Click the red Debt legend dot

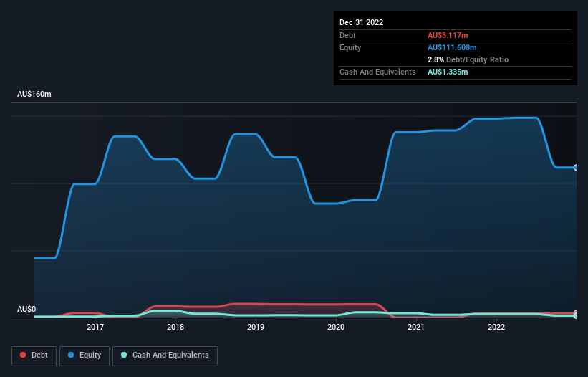coord(23,355)
